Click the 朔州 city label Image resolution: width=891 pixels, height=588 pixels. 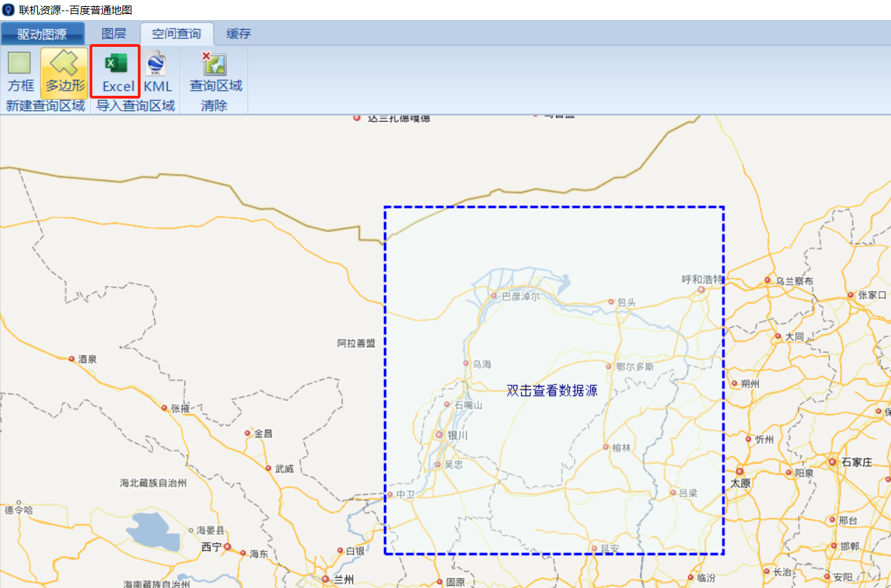click(750, 384)
